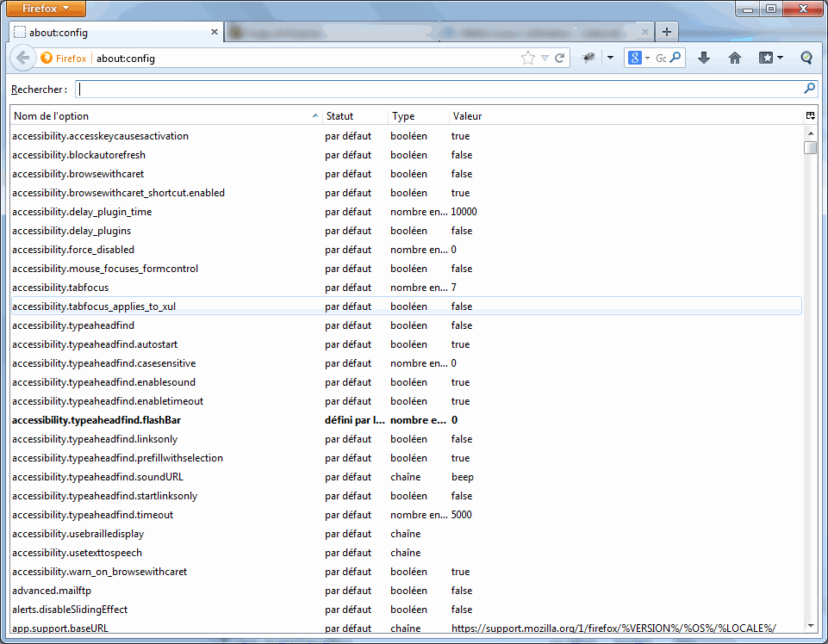
Task: Click the rightmost toolbar add-on icon
Action: click(x=806, y=58)
